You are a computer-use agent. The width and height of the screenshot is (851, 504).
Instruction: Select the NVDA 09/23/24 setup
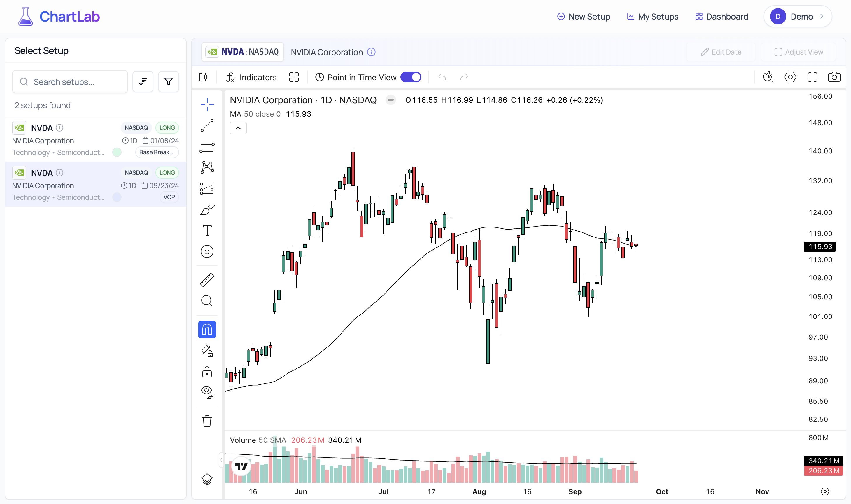point(95,184)
